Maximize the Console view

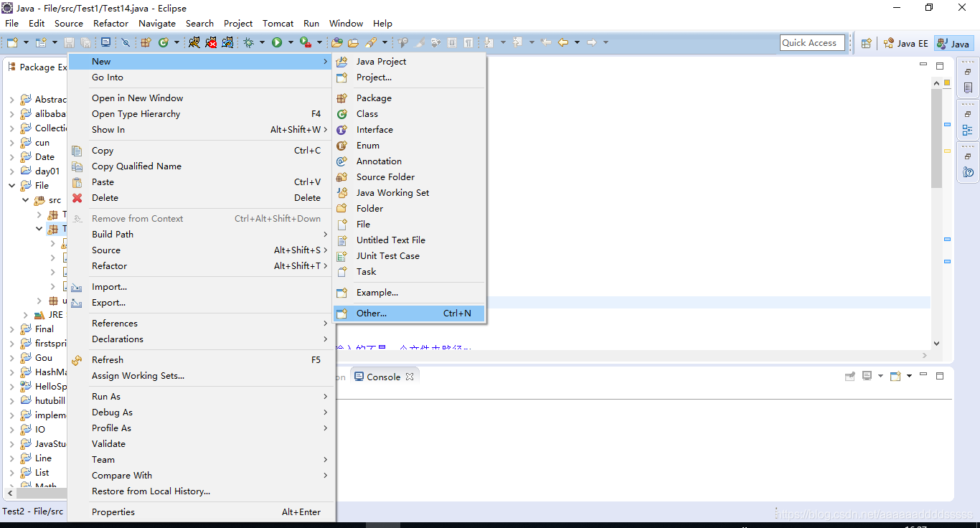[941, 376]
